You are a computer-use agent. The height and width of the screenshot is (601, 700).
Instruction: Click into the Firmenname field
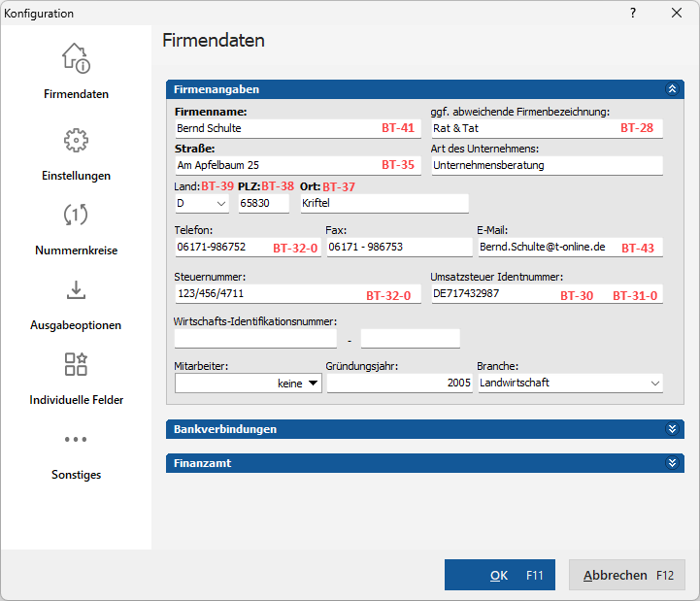(x=298, y=128)
